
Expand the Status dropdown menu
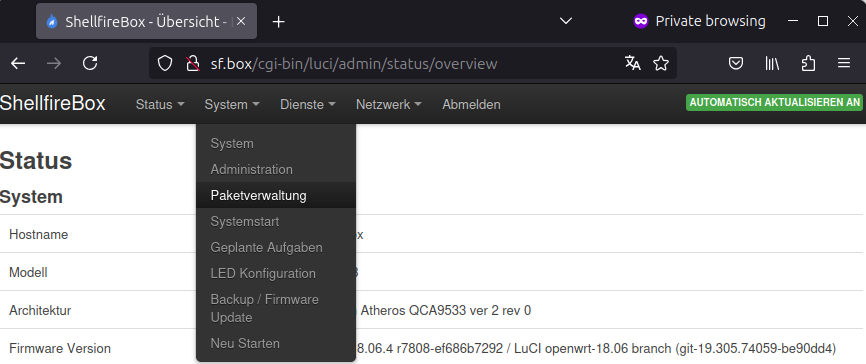pyautogui.click(x=160, y=104)
